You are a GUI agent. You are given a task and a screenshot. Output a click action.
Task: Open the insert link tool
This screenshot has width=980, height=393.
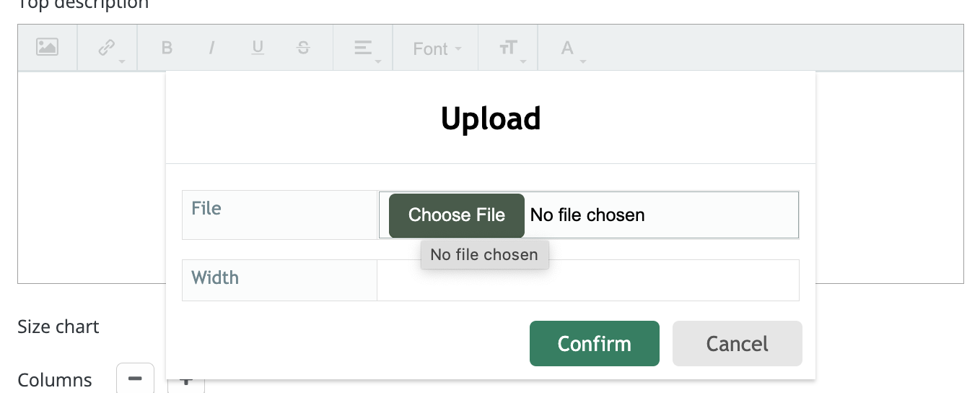click(x=108, y=48)
